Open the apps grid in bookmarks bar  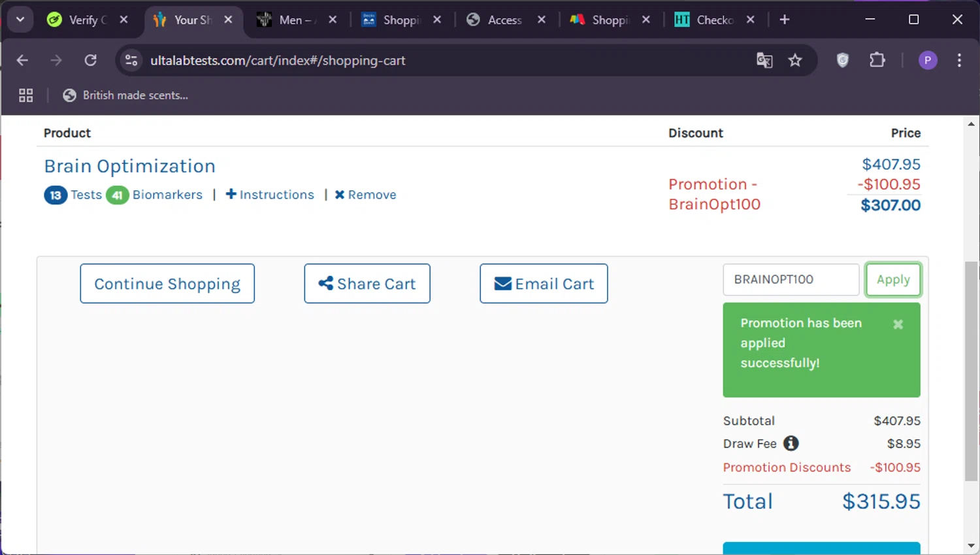(x=26, y=95)
